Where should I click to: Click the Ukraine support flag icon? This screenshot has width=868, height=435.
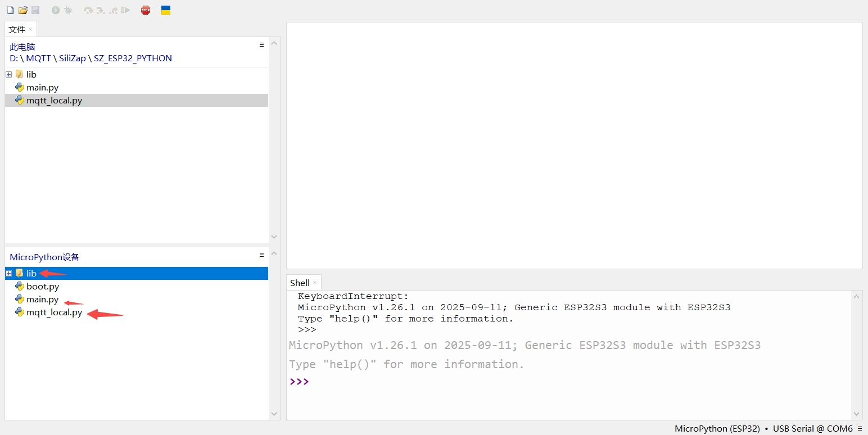click(x=165, y=10)
